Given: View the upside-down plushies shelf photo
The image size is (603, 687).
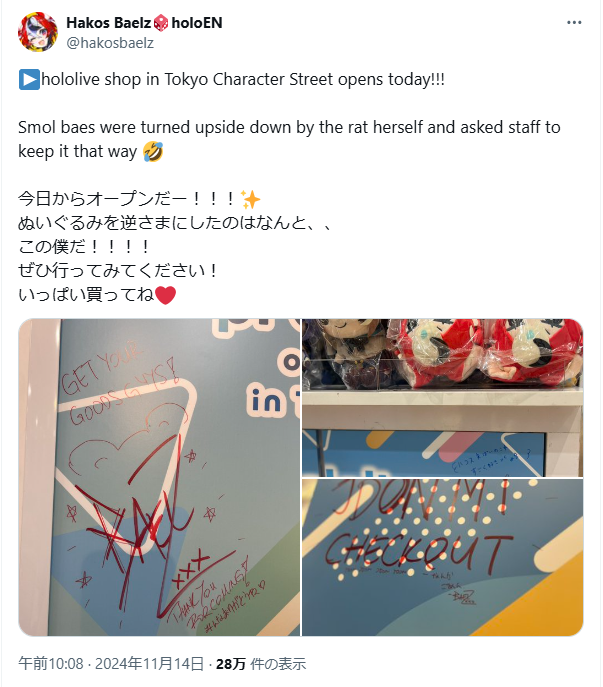Looking at the screenshot, I should coord(443,398).
